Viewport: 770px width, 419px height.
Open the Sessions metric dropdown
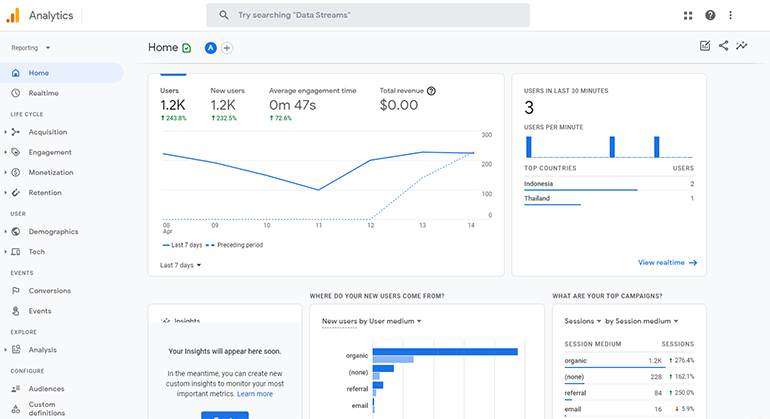click(581, 321)
